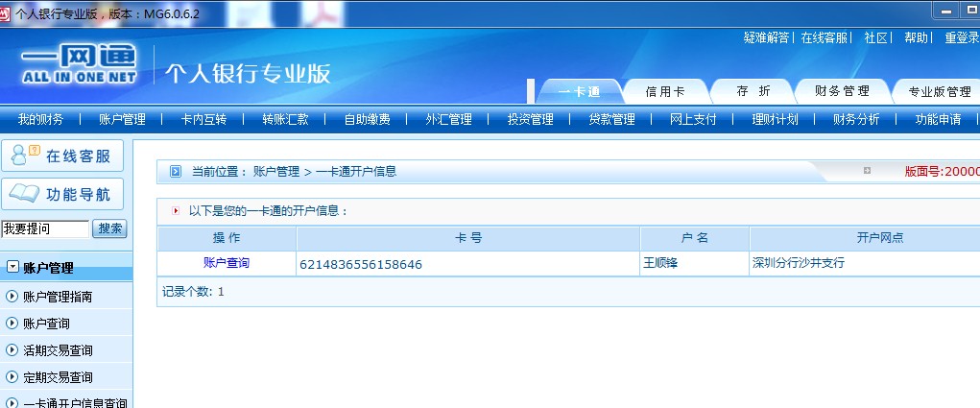Click the 户名 column header
The height and width of the screenshot is (408, 980).
(x=694, y=238)
